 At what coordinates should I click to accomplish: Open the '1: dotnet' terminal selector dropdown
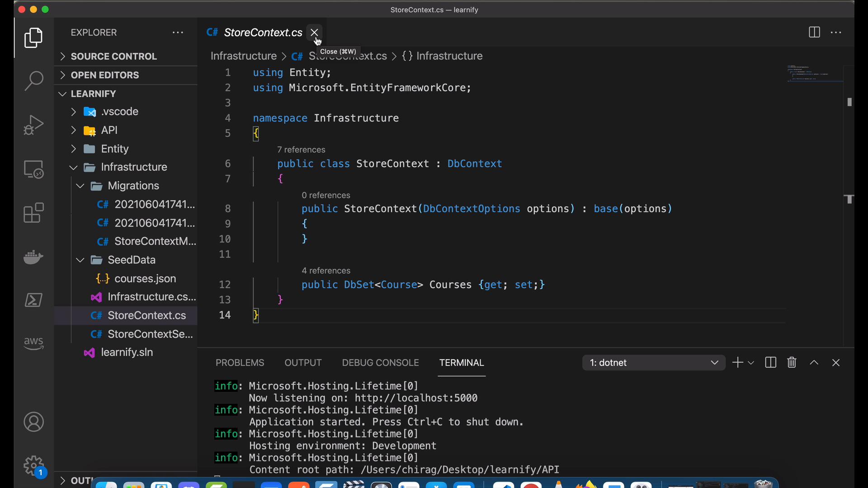(654, 362)
